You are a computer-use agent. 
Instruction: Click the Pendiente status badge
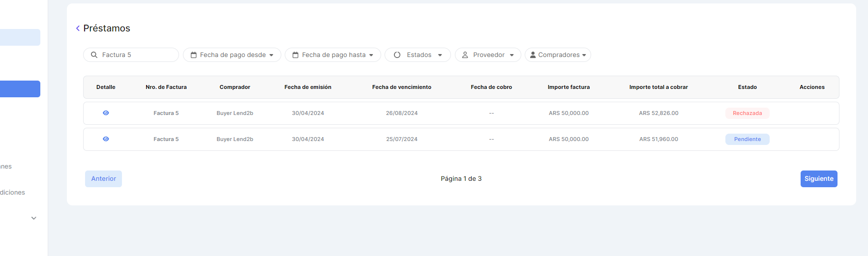tap(747, 139)
